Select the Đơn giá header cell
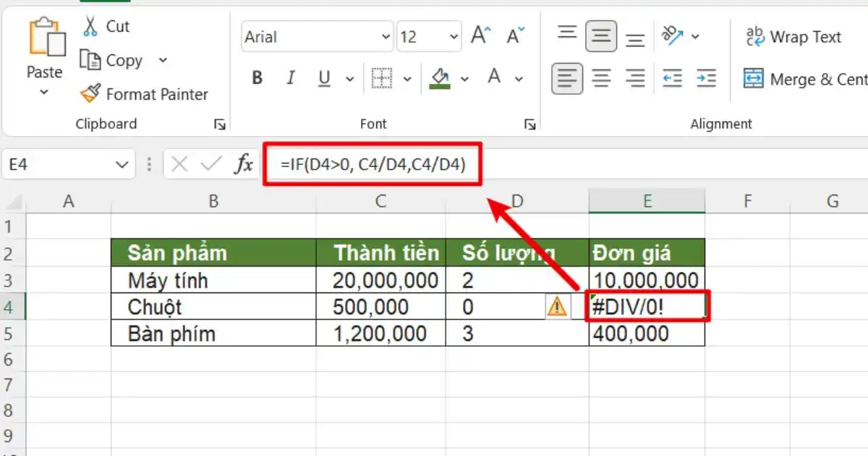Screen dimensions: 868x456 pyautogui.click(x=647, y=253)
